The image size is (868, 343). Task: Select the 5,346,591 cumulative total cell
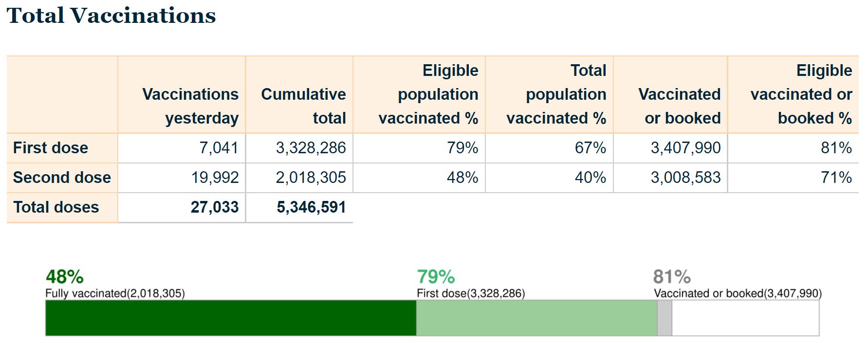[311, 207]
